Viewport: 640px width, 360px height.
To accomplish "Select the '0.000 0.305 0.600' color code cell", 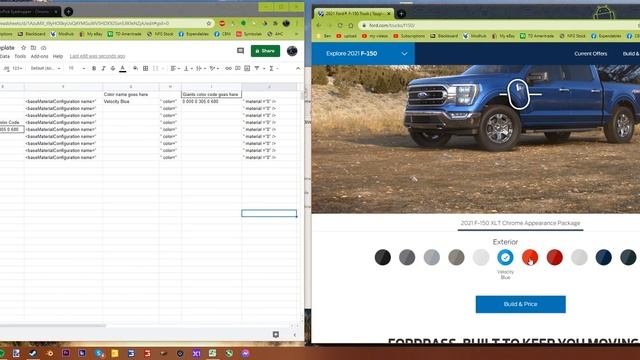I will click(211, 101).
